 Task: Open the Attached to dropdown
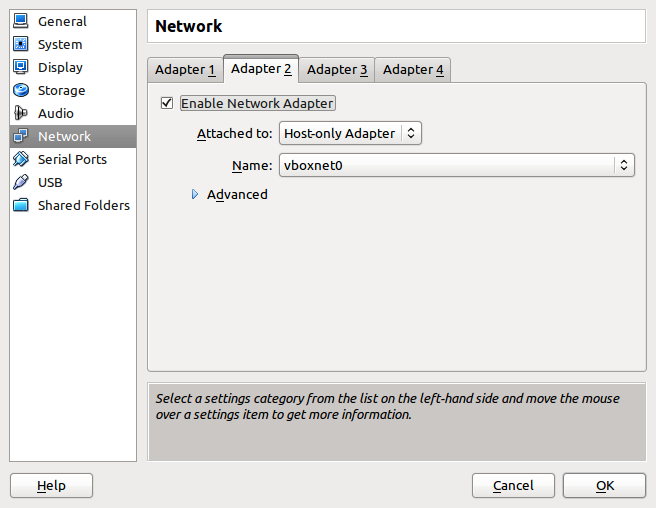click(x=350, y=133)
